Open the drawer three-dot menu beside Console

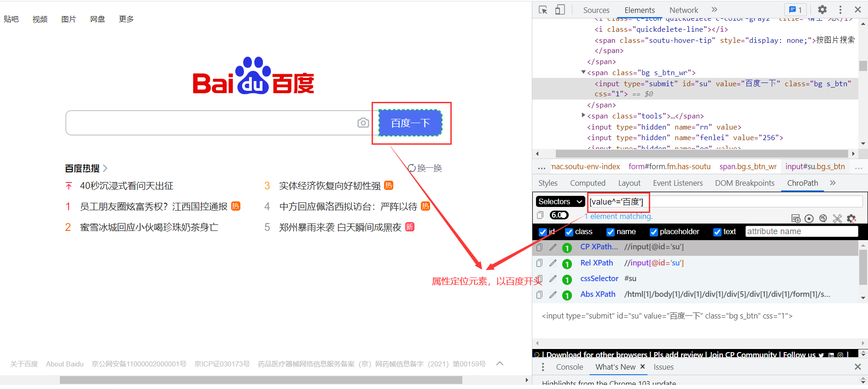543,367
